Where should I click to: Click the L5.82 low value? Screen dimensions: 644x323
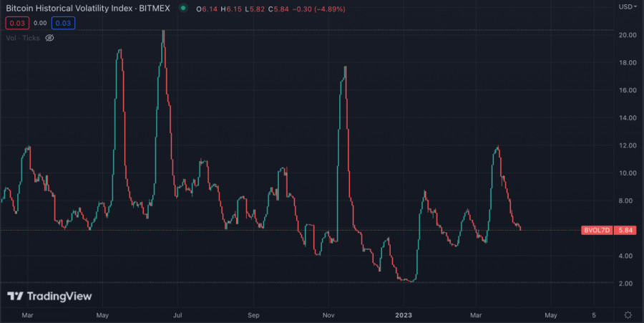coord(255,9)
